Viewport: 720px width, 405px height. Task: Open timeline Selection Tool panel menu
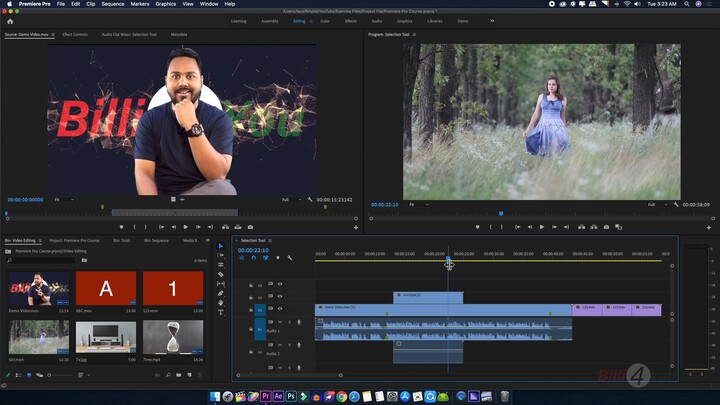tap(270, 241)
